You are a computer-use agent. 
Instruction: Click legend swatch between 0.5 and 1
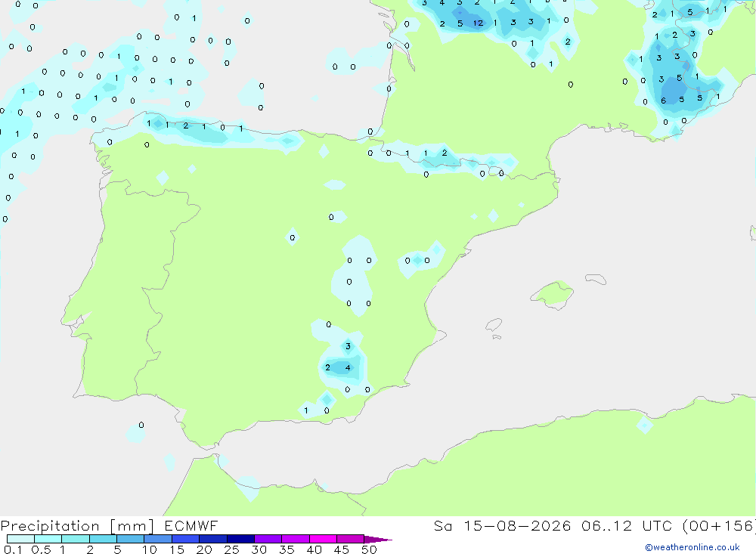[48, 539]
